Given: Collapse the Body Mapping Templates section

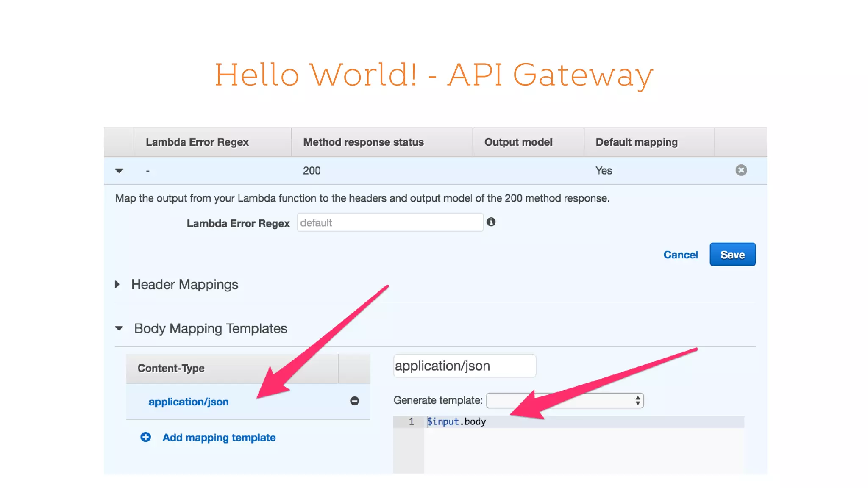Looking at the screenshot, I should (119, 328).
